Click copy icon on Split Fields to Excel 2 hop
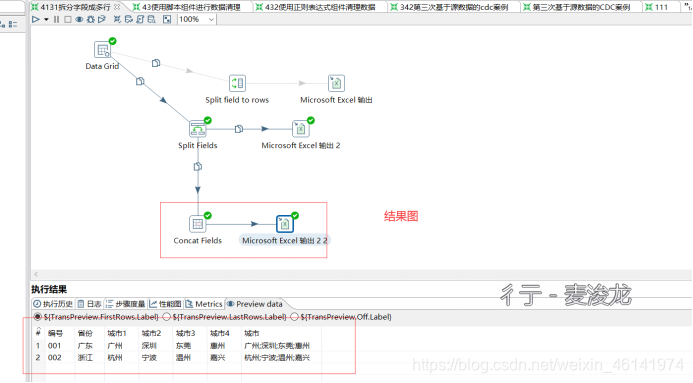 239,129
